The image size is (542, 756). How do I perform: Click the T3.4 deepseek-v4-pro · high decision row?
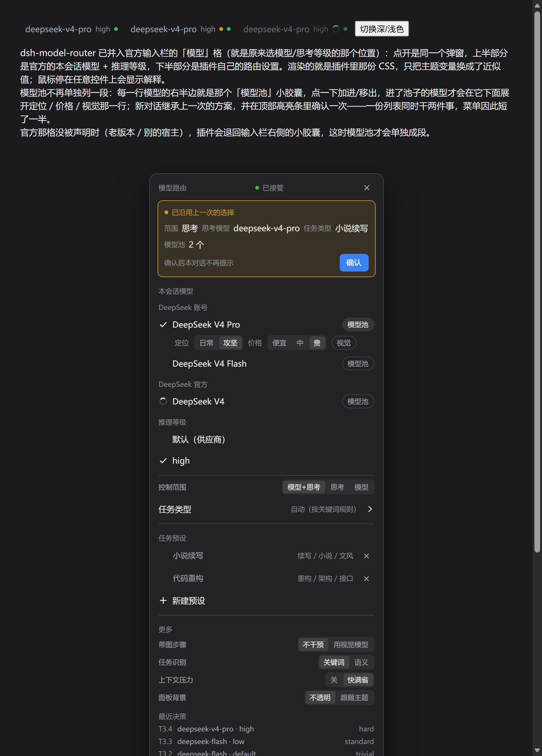click(x=266, y=729)
